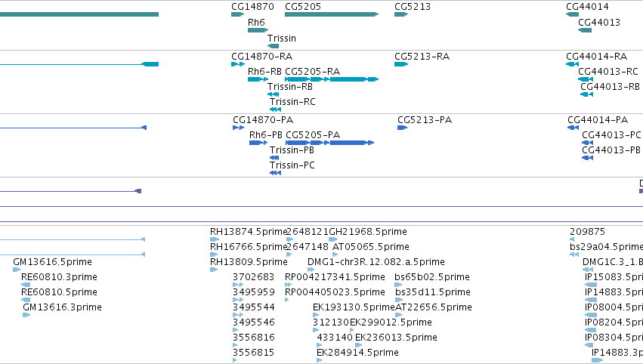
Task: Select transcript Trissin-RB
Action: pyautogui.click(x=290, y=87)
